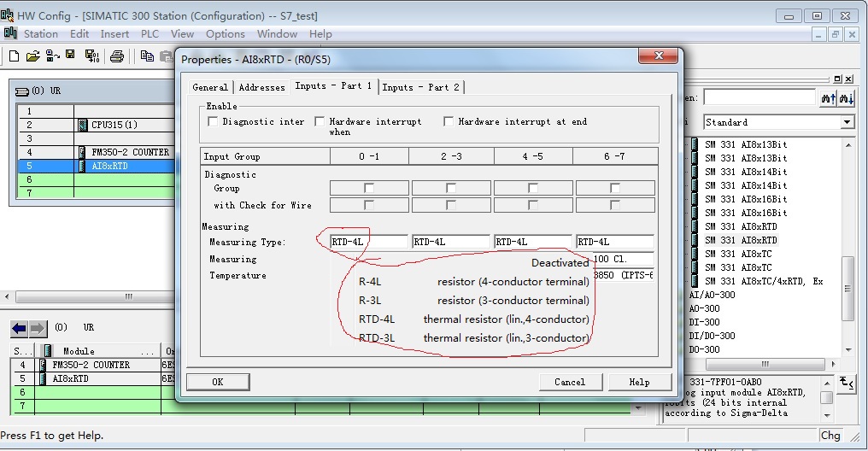Open the PLC menu
868x451 pixels.
coord(150,34)
